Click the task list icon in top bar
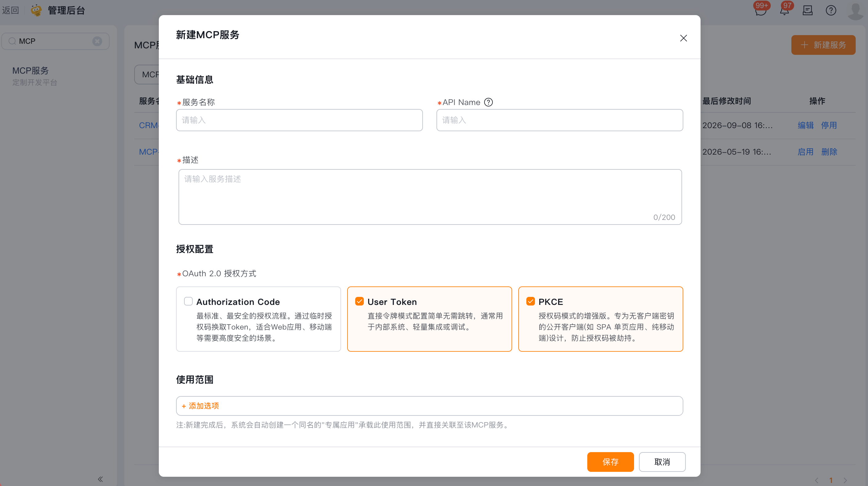Image resolution: width=868 pixels, height=486 pixels. (x=807, y=10)
